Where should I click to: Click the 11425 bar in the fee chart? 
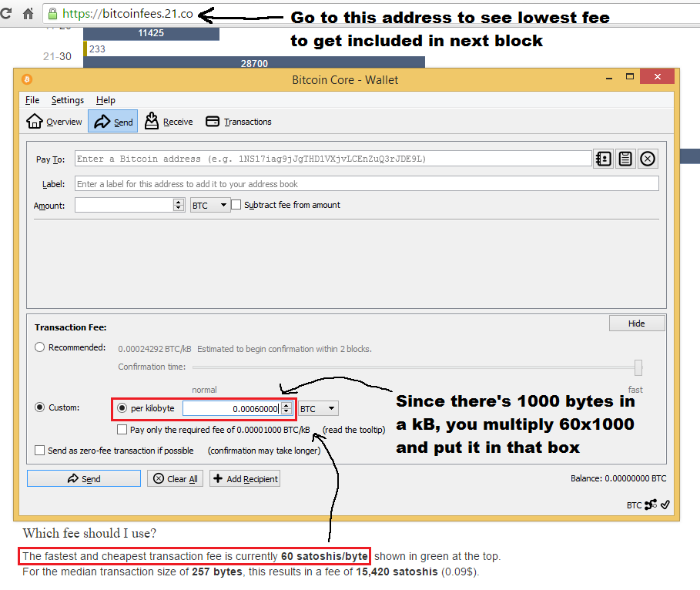(x=152, y=33)
